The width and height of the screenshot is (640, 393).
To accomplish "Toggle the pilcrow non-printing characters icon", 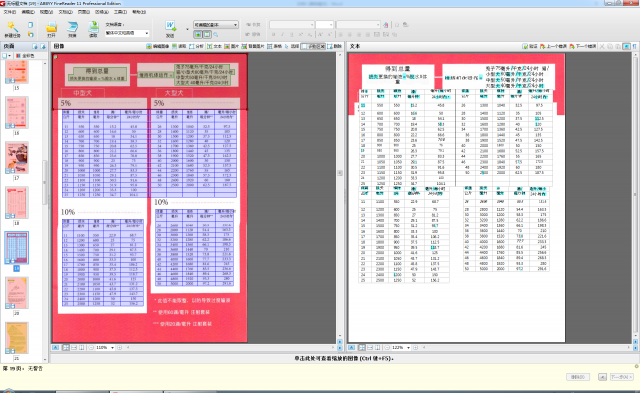I will [x=634, y=46].
